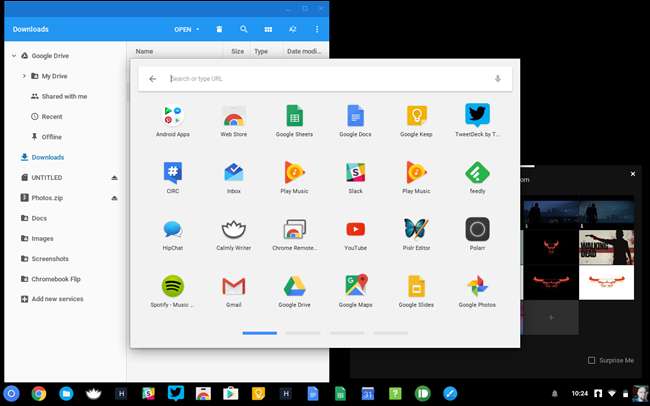
Task: Click Add new services in Files
Action: 57,299
